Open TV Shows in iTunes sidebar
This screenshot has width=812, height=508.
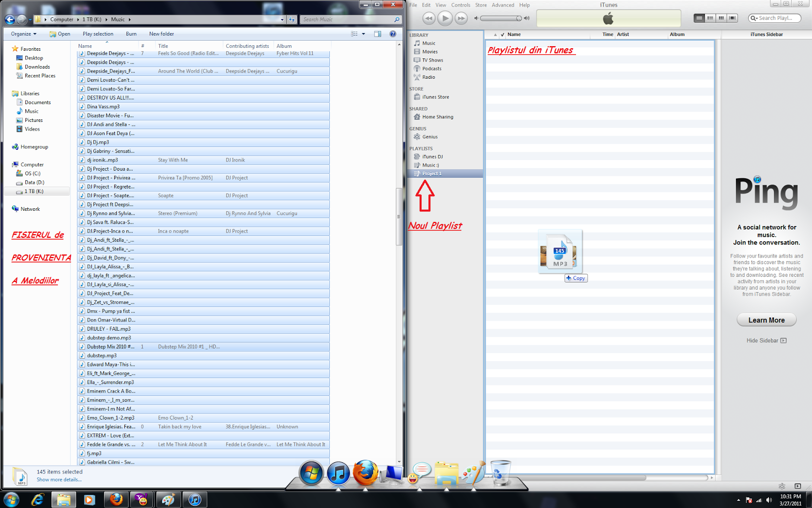[432, 60]
